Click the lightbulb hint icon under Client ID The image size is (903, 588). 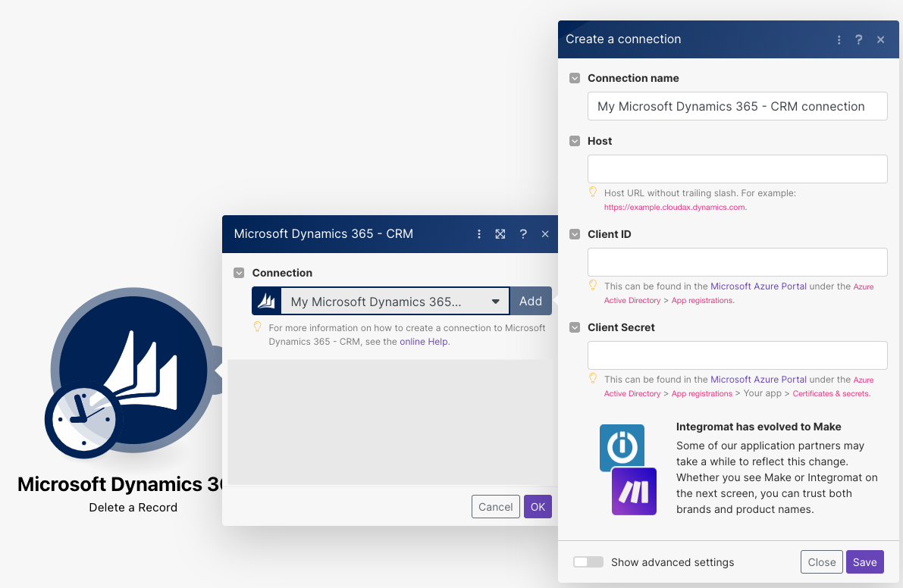click(593, 285)
